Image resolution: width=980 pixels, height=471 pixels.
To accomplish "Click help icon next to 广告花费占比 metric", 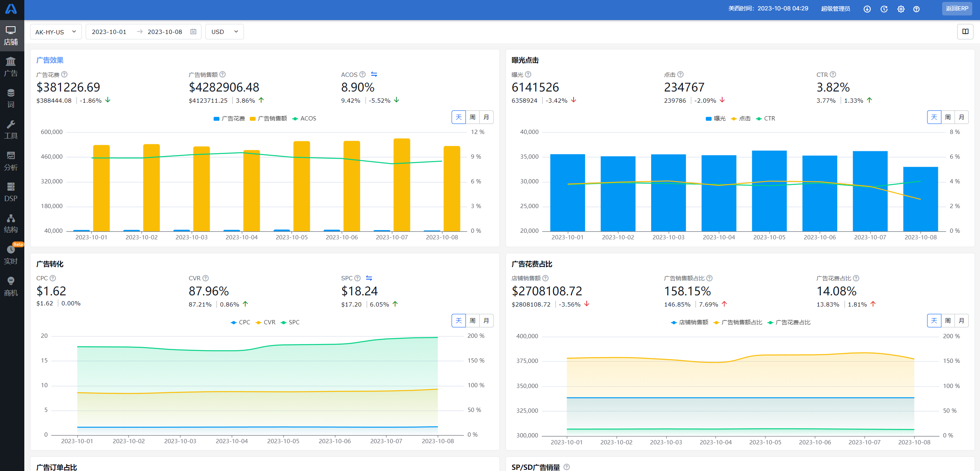I will click(x=856, y=278).
